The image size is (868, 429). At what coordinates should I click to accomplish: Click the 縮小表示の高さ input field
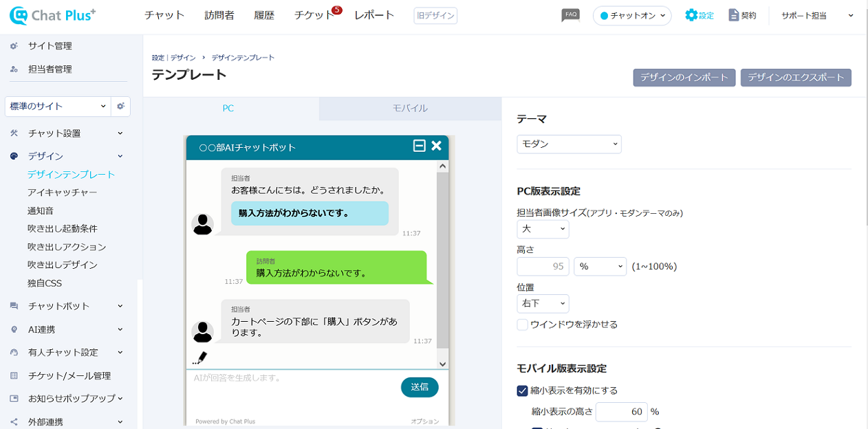click(621, 412)
